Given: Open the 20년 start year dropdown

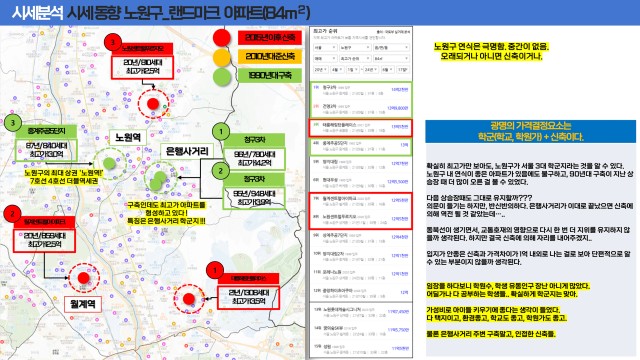Looking at the screenshot, I should 320,70.
